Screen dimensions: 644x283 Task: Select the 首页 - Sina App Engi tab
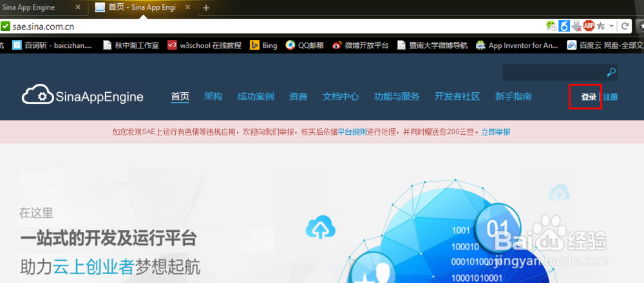[142, 7]
